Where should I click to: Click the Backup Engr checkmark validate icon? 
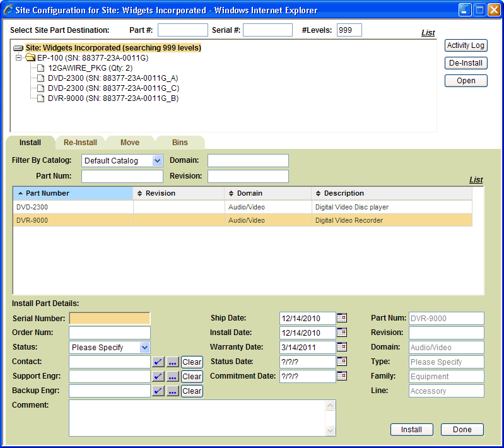coord(158,391)
